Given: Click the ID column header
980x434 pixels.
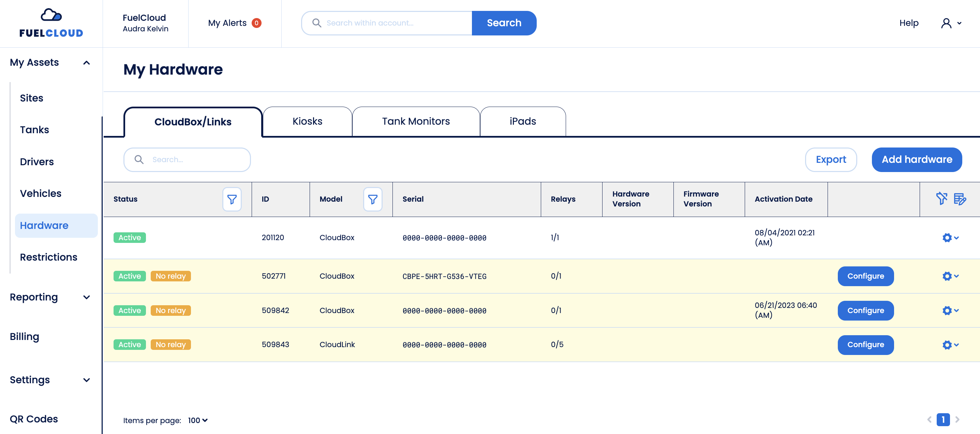Looking at the screenshot, I should coord(265,199).
